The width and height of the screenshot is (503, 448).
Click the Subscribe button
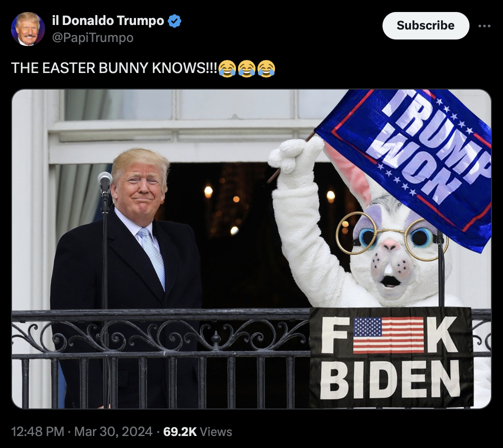click(x=425, y=25)
